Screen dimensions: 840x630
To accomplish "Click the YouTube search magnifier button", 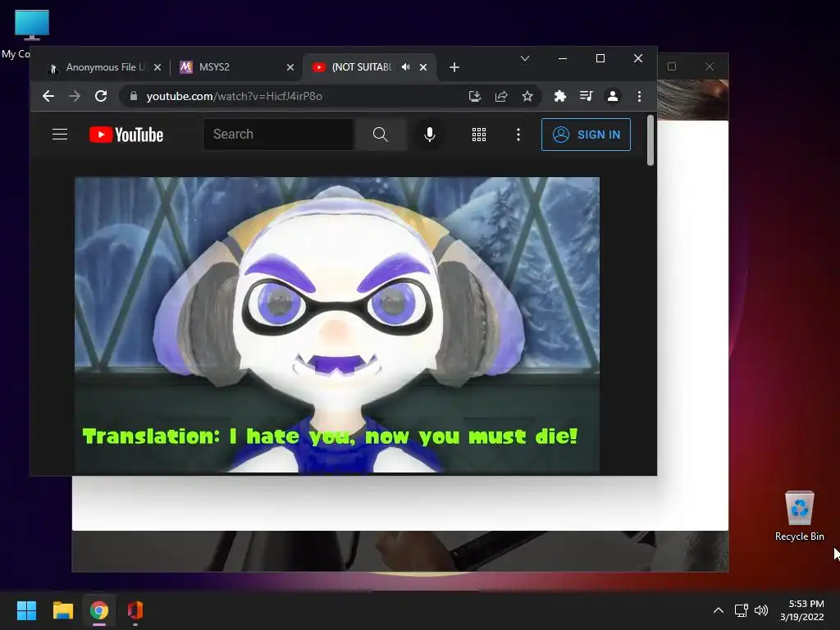I will click(380, 134).
